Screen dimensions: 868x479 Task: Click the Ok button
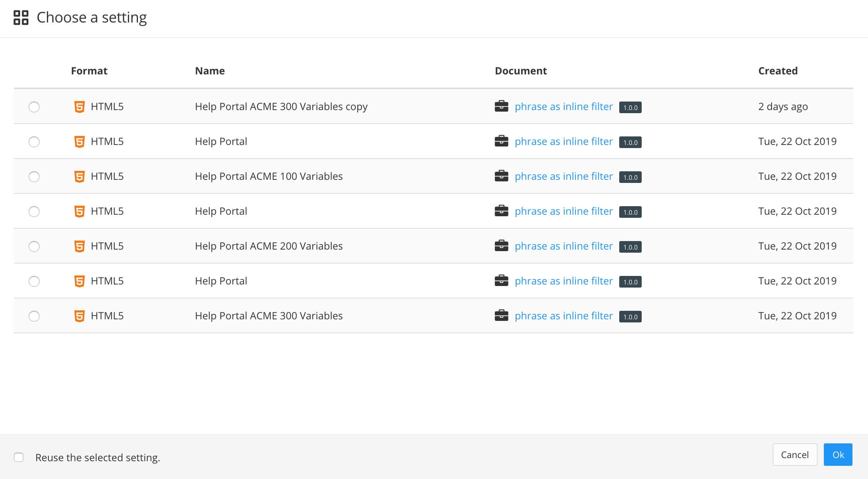pos(838,455)
